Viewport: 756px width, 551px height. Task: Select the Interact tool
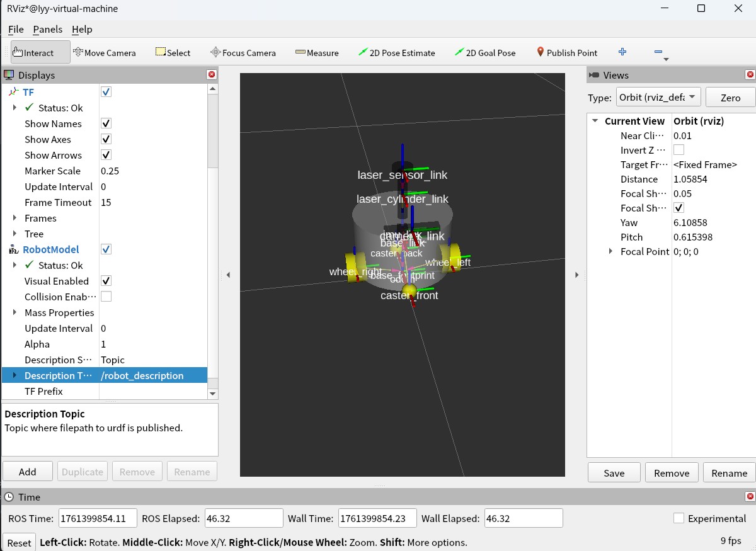pyautogui.click(x=40, y=52)
